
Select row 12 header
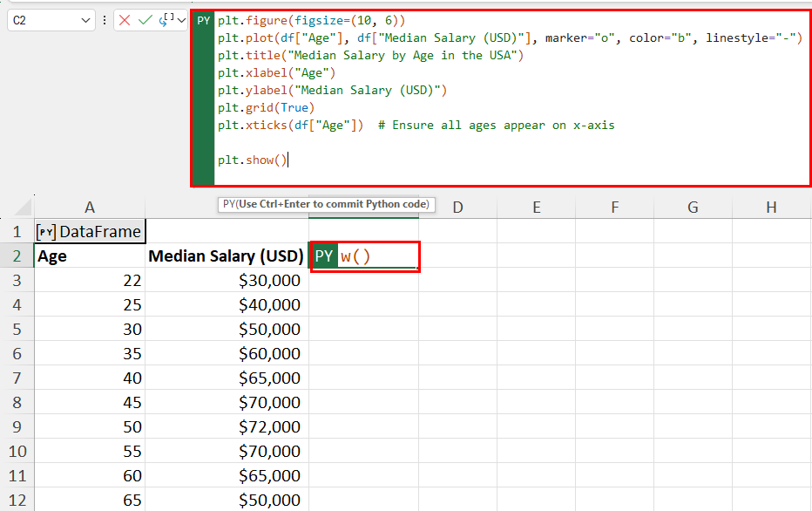pos(17,500)
